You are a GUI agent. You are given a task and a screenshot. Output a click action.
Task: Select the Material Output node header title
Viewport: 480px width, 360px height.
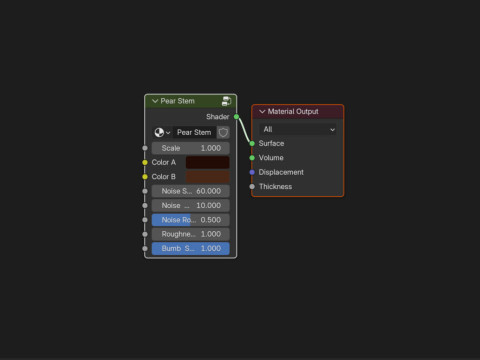(x=293, y=112)
